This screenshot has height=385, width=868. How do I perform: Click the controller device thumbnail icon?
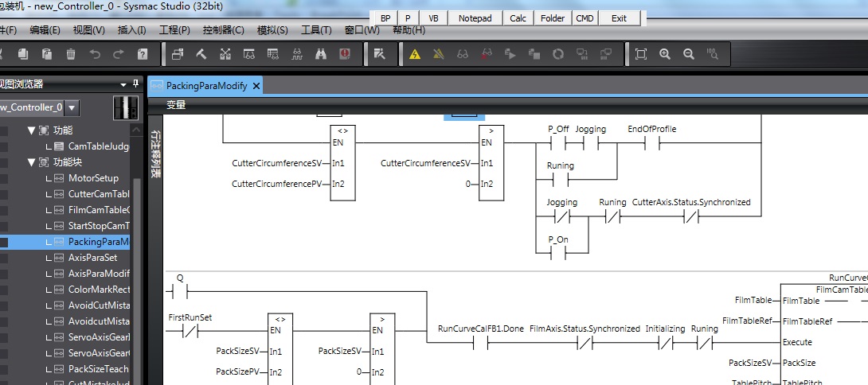coord(125,107)
